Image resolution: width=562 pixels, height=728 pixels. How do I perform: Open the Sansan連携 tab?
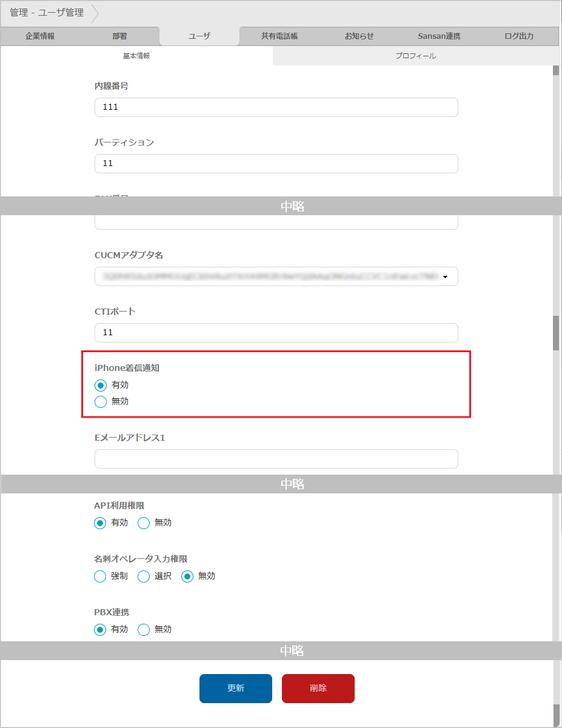pos(439,36)
